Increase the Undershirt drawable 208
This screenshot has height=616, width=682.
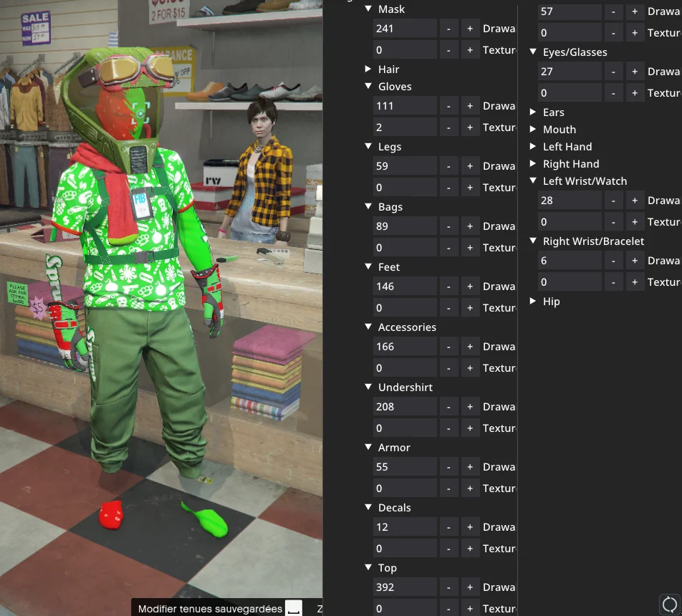pos(470,407)
